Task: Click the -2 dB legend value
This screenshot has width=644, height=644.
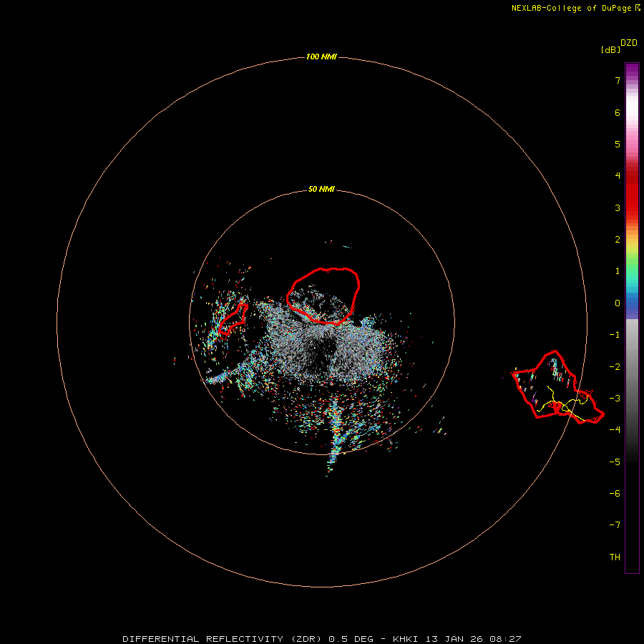Action: (x=615, y=367)
